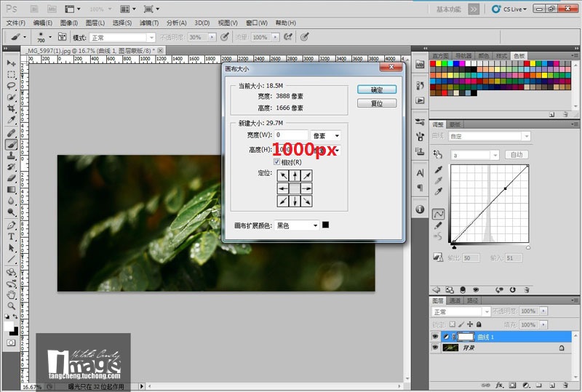This screenshot has width=582, height=392.
Task: Switch to the 通道 channels tab
Action: click(455, 300)
